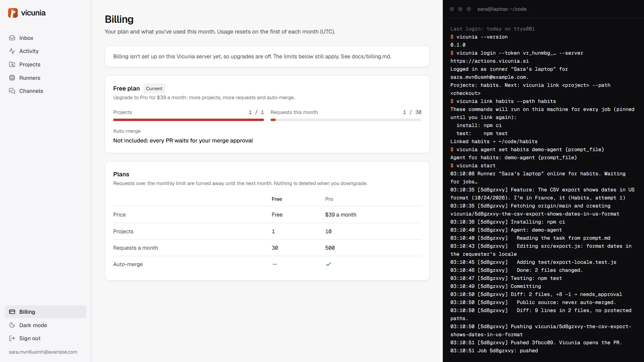644x362 pixels.
Task: Click the account email in sidebar footer
Action: pyautogui.click(x=43, y=352)
